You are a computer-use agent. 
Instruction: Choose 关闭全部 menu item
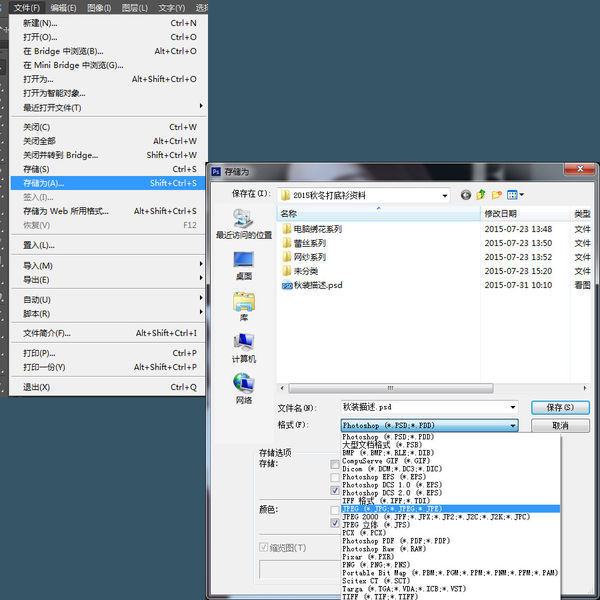pyautogui.click(x=108, y=141)
